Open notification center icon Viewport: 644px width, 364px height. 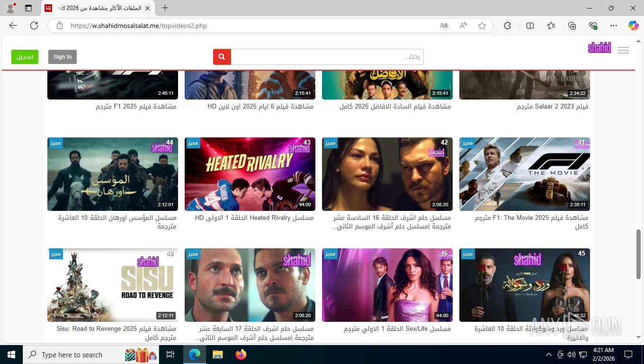coord(628,355)
